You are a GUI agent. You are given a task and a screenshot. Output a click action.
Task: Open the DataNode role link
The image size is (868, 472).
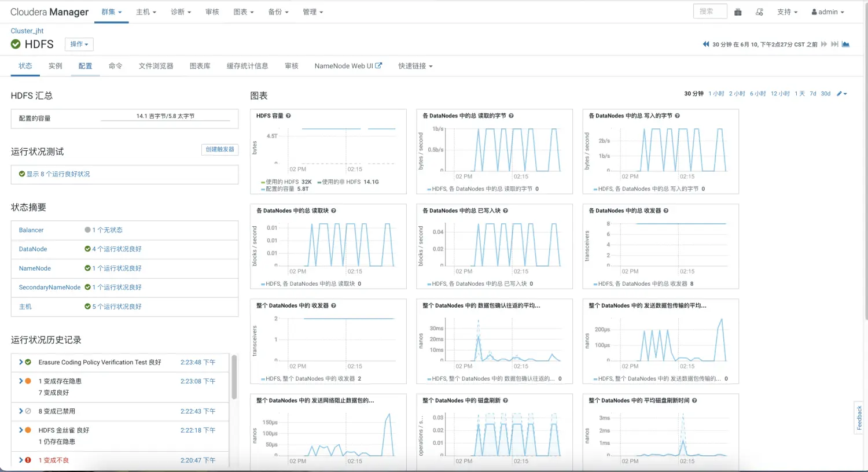pyautogui.click(x=33, y=249)
